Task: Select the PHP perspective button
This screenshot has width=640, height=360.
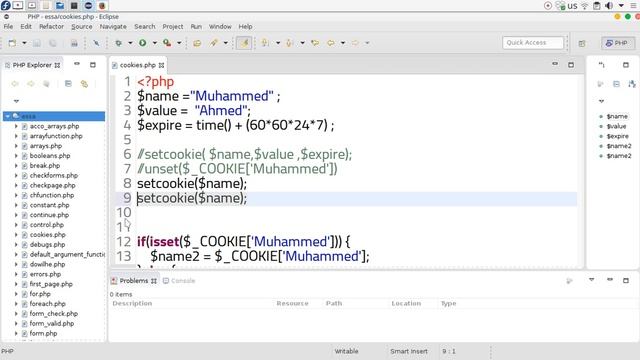Action: point(618,43)
